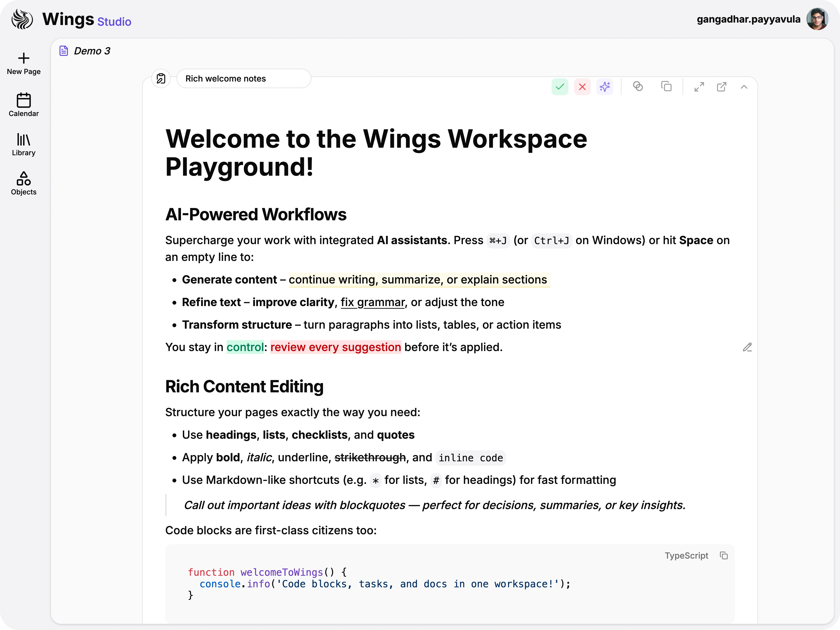
Task: Collapse the note using the chevron
Action: (x=744, y=87)
